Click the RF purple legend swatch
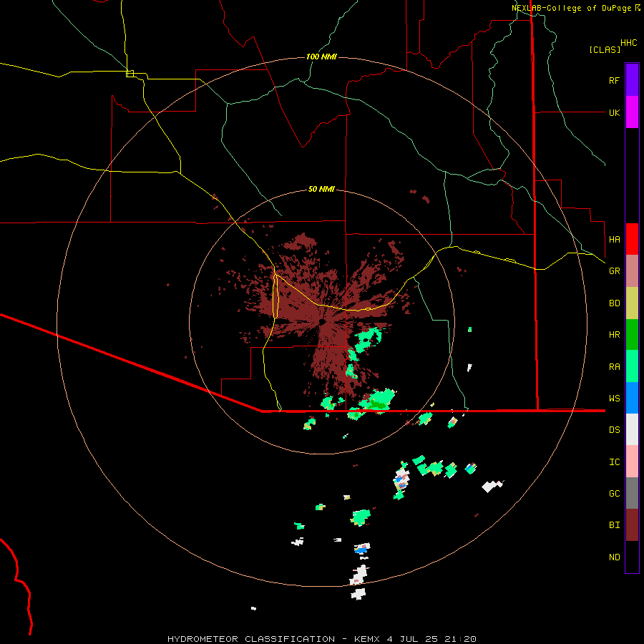 point(632,80)
